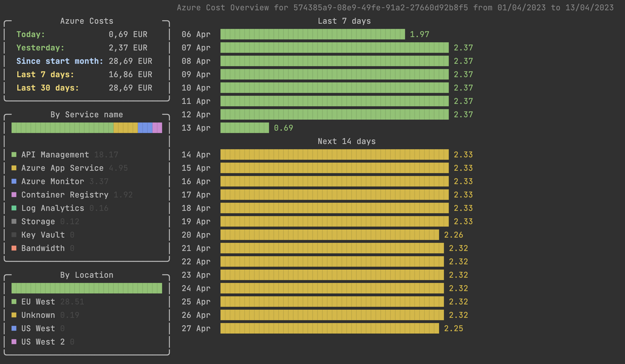Viewport: 625px width, 364px height.
Task: Click the Key Vault service entry
Action: pos(43,235)
